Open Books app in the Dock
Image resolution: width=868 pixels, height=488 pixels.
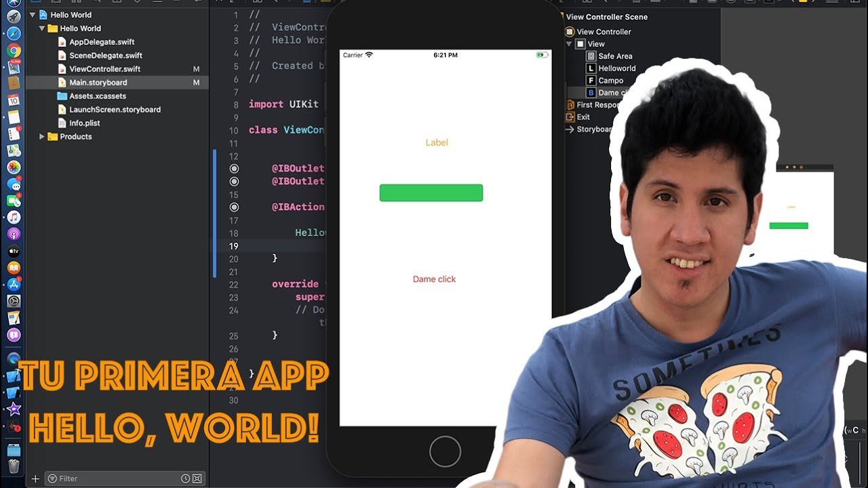(x=14, y=268)
